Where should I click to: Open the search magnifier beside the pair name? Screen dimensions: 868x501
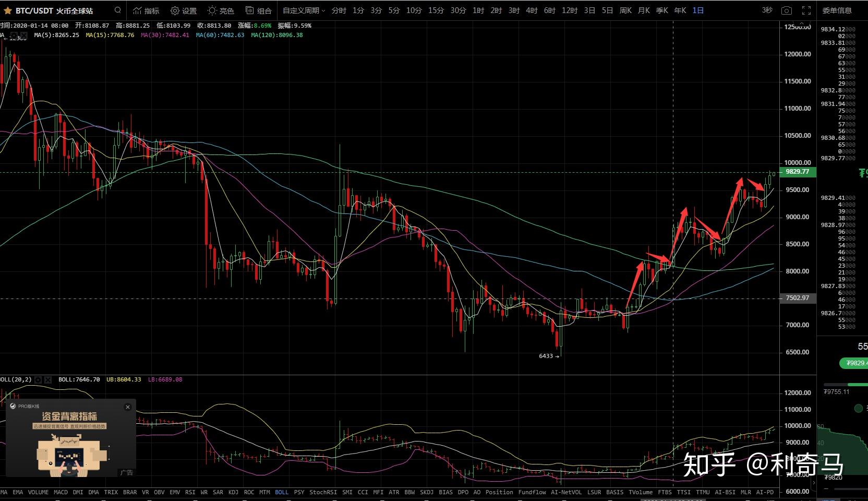tap(118, 10)
